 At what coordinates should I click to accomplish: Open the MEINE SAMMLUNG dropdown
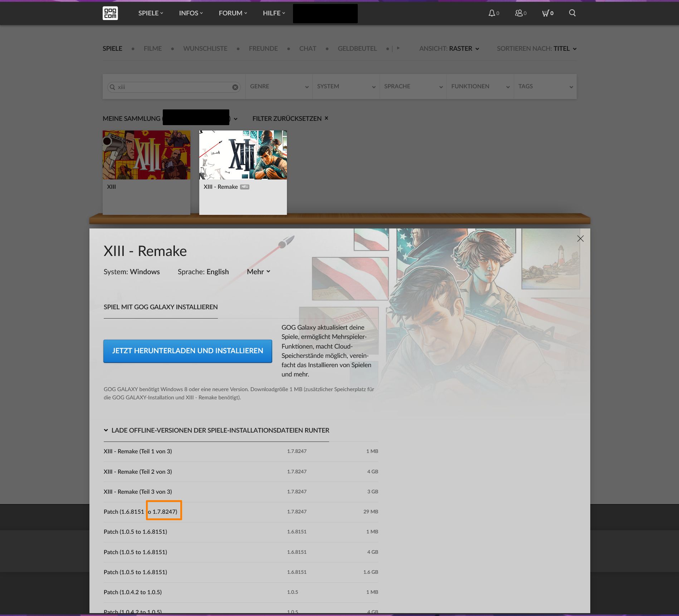(x=170, y=118)
